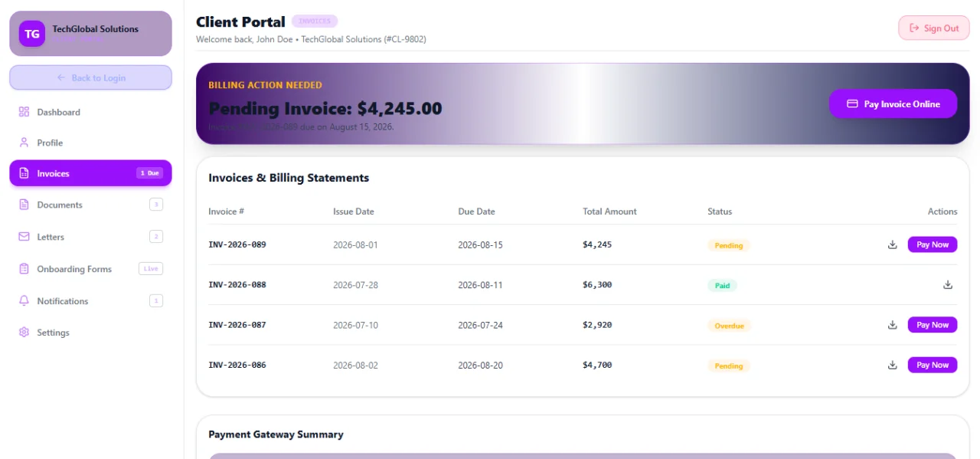Click the Pending status of INV-2026-086
Viewport: 980px width, 459px height.
point(729,366)
